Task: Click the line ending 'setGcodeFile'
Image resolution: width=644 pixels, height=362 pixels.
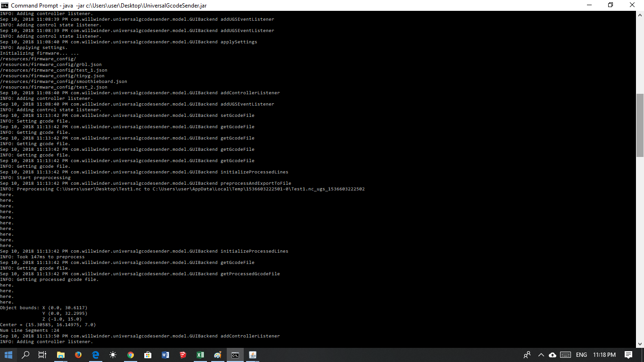Action: point(127,115)
